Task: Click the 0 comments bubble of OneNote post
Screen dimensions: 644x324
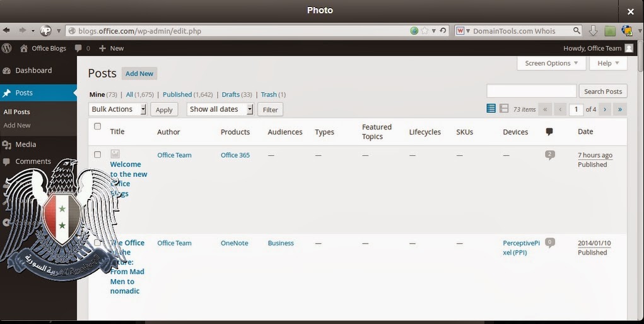Action: (549, 243)
